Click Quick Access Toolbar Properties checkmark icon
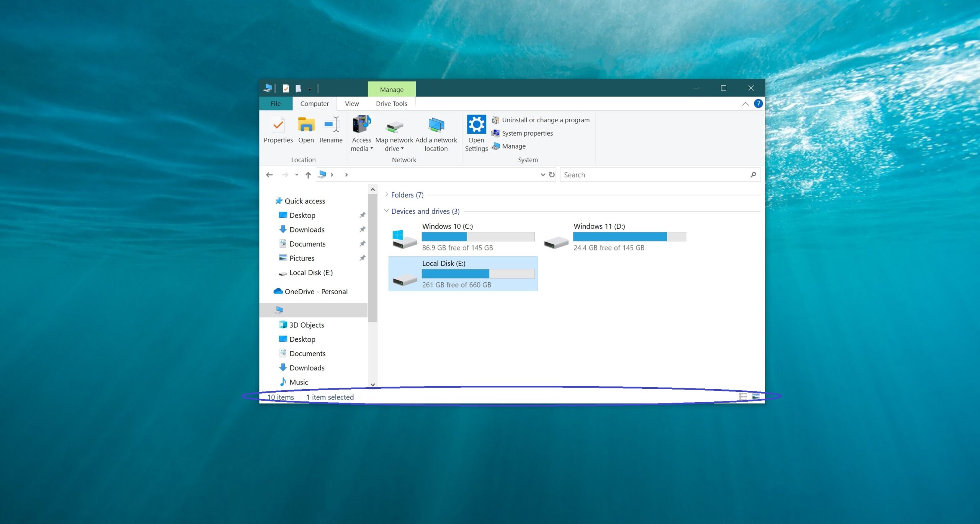Screen dimensions: 980x524 click(x=286, y=88)
